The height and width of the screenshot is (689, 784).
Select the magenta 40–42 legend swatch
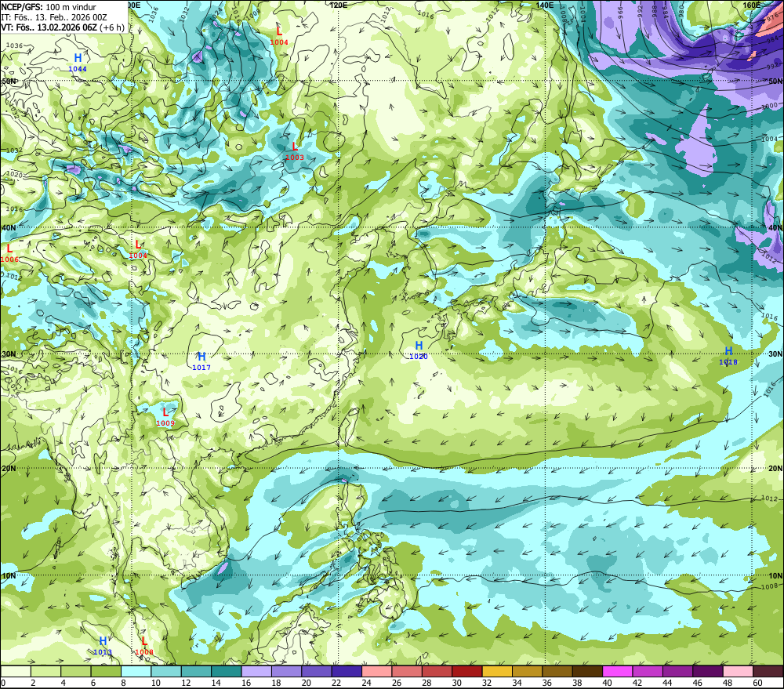[x=618, y=671]
